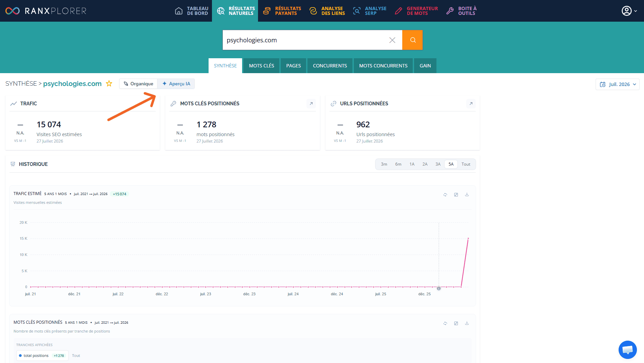Open the Juil. 2026 date dropdown
The image size is (644, 363).
coord(618,84)
